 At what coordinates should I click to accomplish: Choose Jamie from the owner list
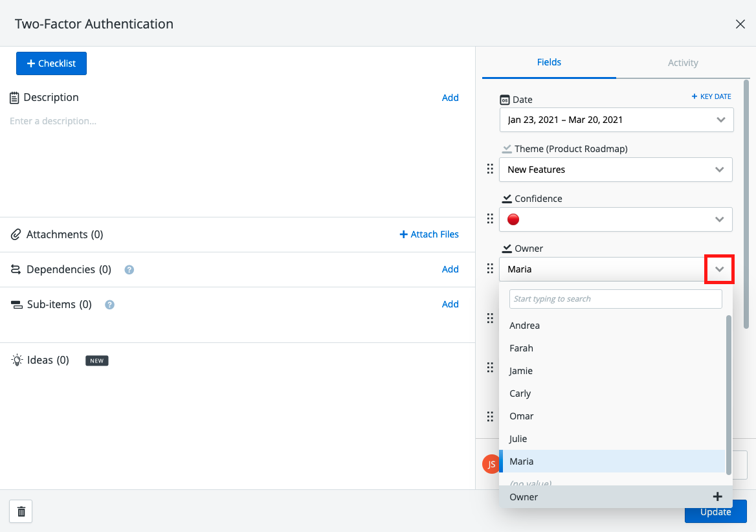pyautogui.click(x=612, y=371)
